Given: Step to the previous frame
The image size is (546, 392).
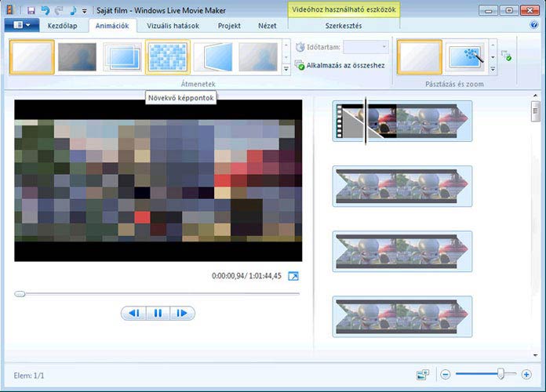Looking at the screenshot, I should coord(133,313).
